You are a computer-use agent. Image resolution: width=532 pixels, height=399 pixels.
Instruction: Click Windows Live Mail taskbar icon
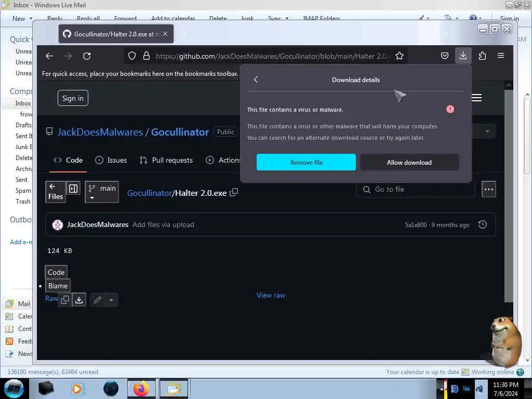coord(174,389)
